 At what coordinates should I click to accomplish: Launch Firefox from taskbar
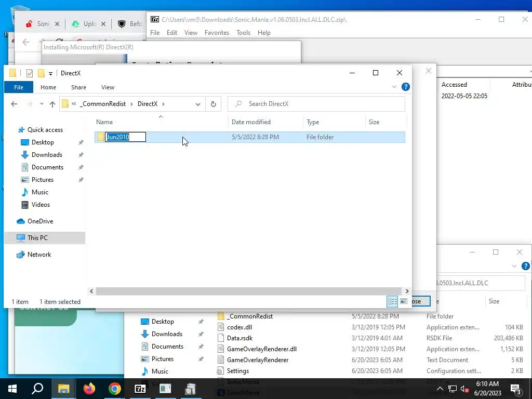tap(89, 389)
